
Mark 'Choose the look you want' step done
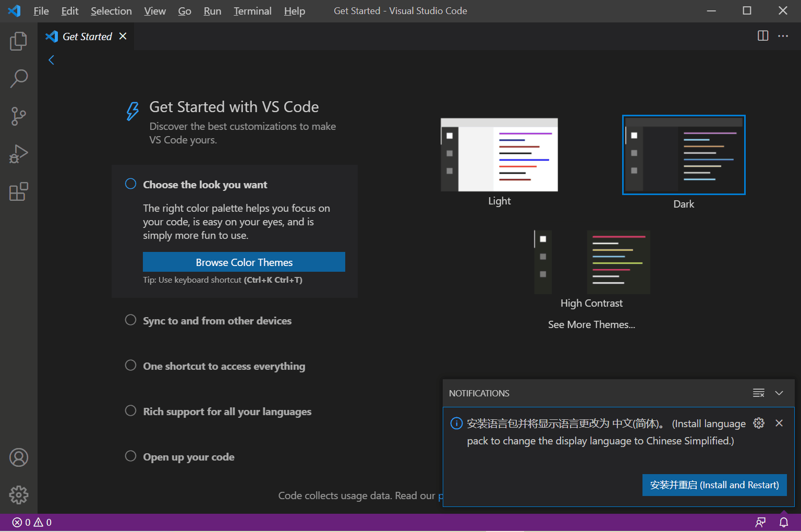coord(130,184)
